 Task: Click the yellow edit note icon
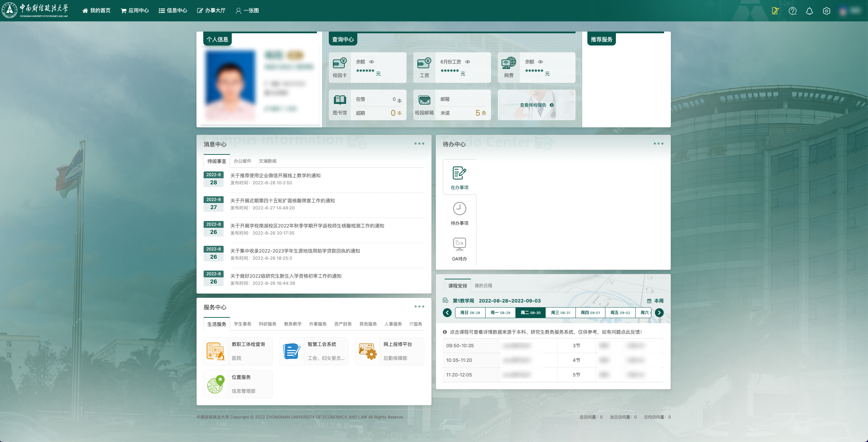pyautogui.click(x=775, y=11)
